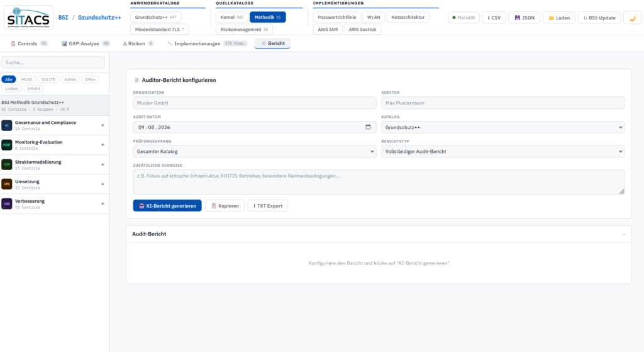The width and height of the screenshot is (644, 352).
Task: Click the MariaDB status button
Action: pyautogui.click(x=464, y=18)
